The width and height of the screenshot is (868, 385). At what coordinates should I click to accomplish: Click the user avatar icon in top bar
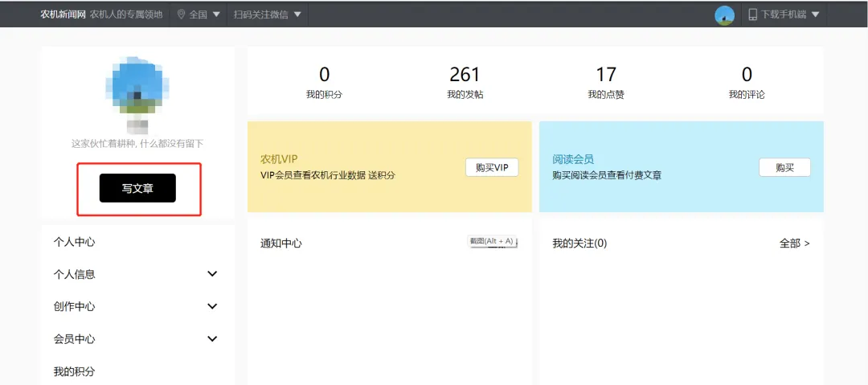pyautogui.click(x=724, y=14)
